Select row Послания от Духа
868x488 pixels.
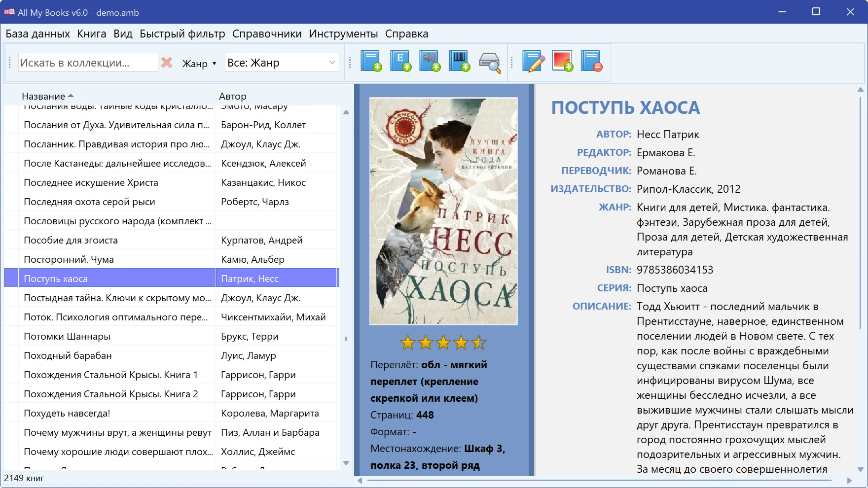pyautogui.click(x=171, y=125)
